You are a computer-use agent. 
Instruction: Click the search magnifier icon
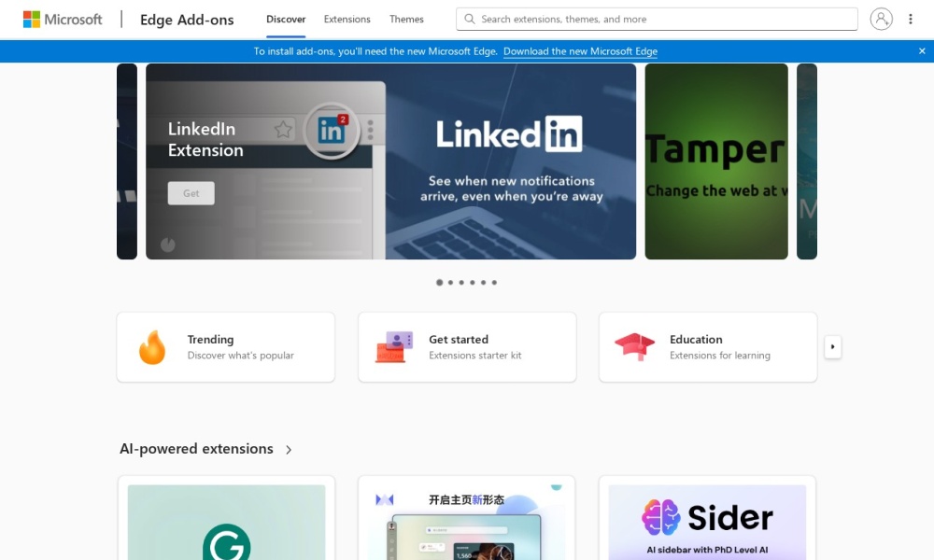(x=470, y=19)
